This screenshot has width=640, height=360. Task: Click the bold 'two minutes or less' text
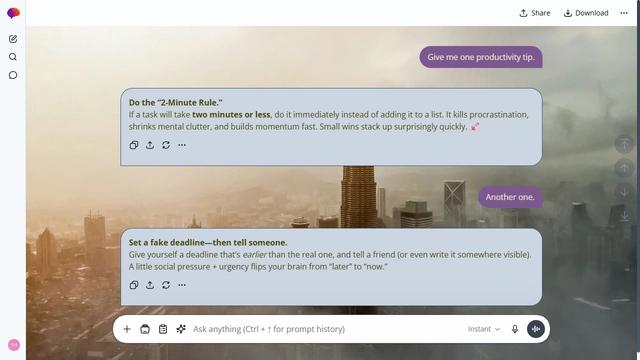[231, 115]
